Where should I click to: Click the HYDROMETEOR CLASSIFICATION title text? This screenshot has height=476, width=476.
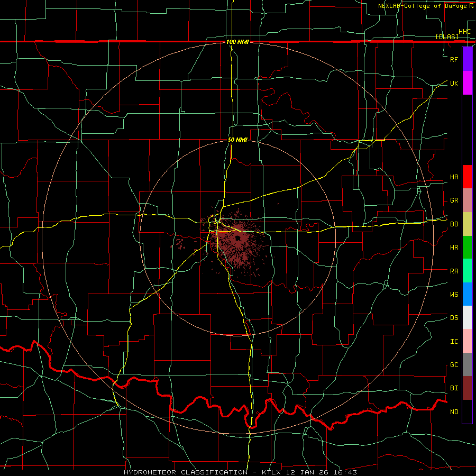coord(186,472)
